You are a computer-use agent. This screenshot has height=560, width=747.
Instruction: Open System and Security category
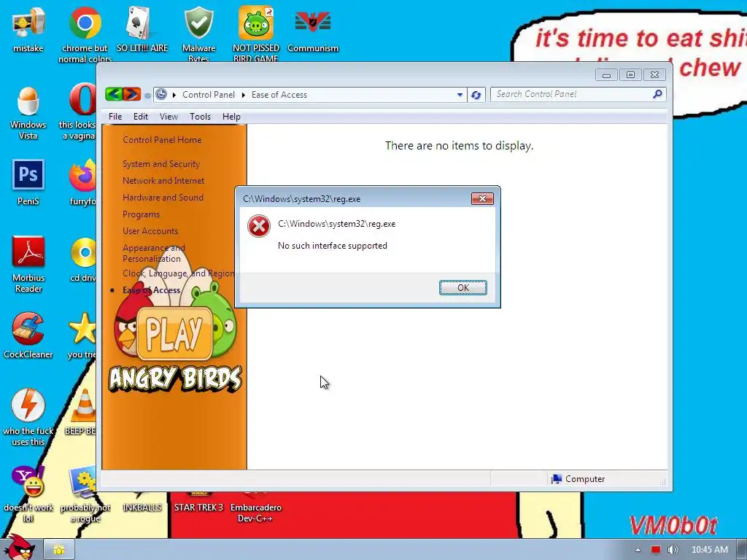coord(161,164)
